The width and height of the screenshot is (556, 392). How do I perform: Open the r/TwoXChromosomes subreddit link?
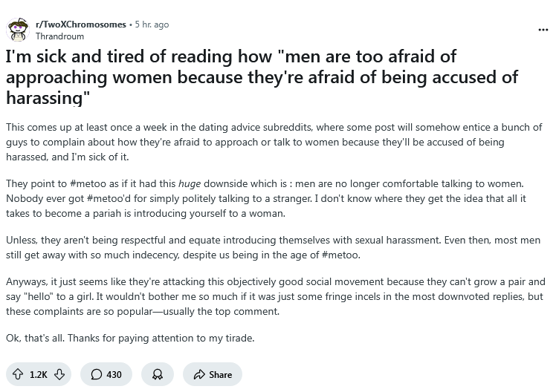point(81,24)
